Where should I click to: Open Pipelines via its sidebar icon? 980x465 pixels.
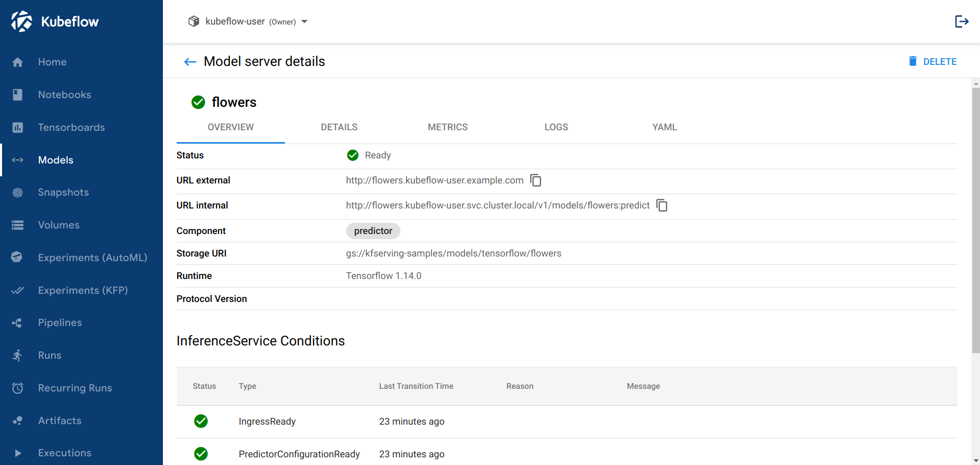point(17,322)
